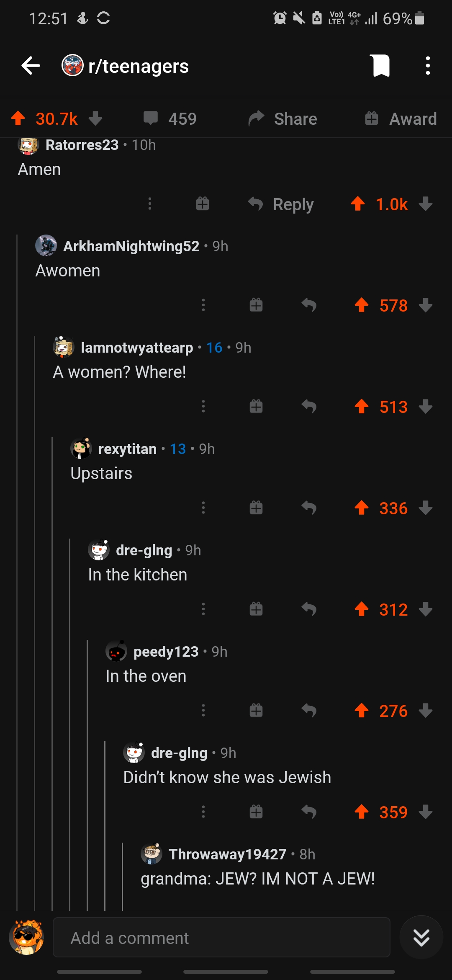Award the Awomen comment with gift icon

pos(256,305)
